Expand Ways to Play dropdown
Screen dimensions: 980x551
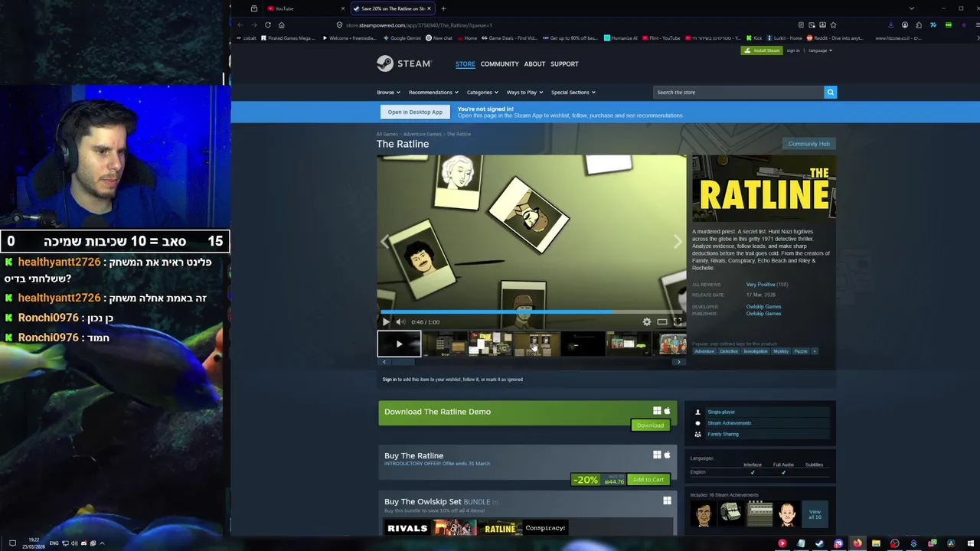524,93
